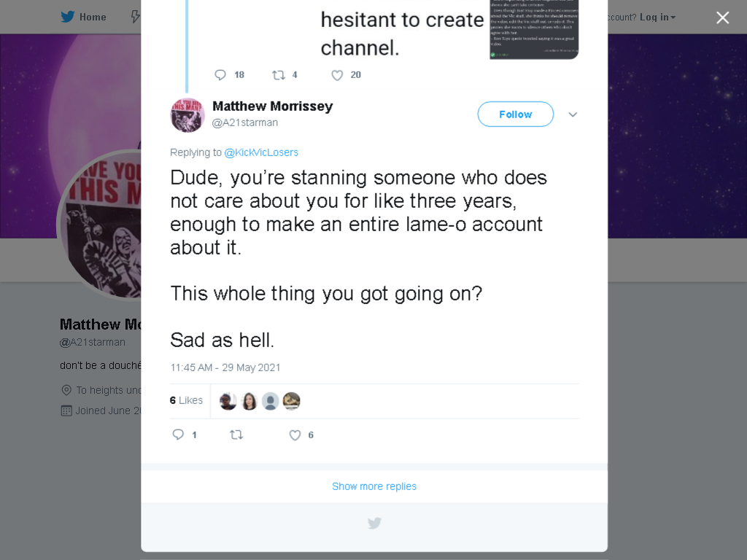This screenshot has height=560, width=747.
Task: View the 6 Likes list
Action: (x=186, y=400)
